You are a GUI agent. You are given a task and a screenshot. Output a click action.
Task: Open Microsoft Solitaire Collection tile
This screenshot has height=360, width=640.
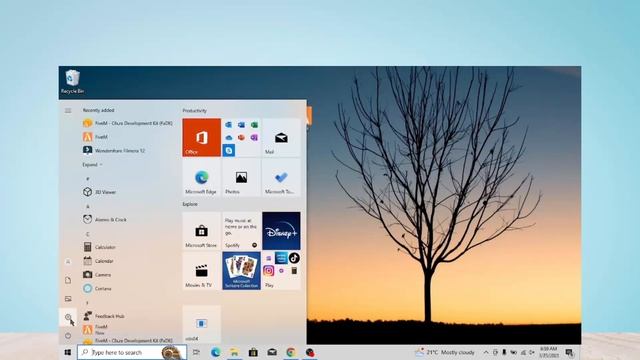point(241,271)
